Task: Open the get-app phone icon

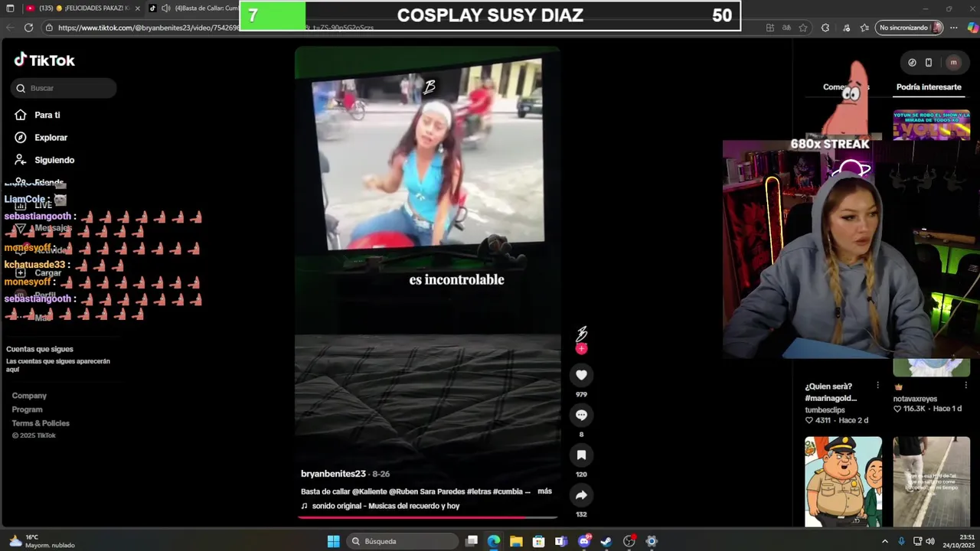Action: click(x=929, y=63)
